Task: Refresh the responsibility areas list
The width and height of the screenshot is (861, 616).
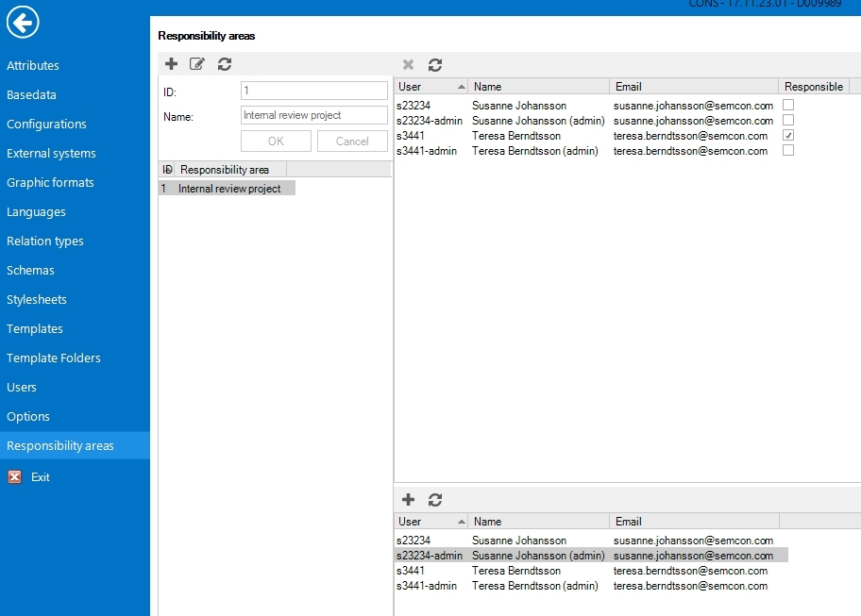Action: pyautogui.click(x=225, y=64)
